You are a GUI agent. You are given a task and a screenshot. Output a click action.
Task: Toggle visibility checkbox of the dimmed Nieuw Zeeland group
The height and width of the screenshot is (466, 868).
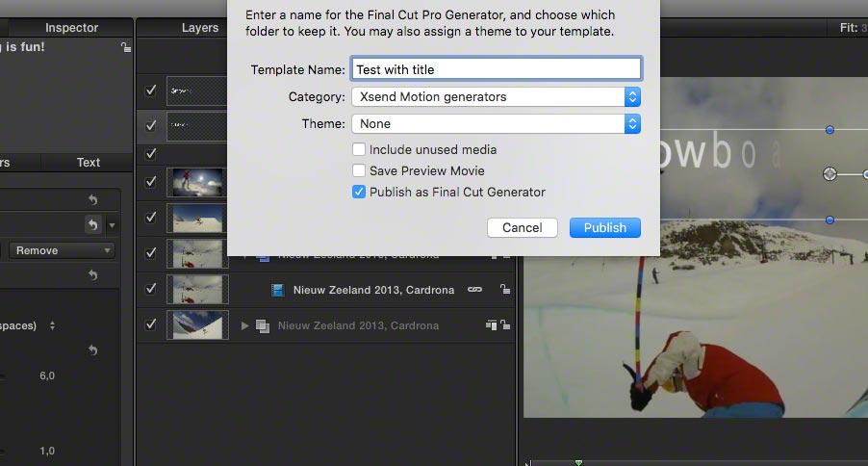pos(150,324)
